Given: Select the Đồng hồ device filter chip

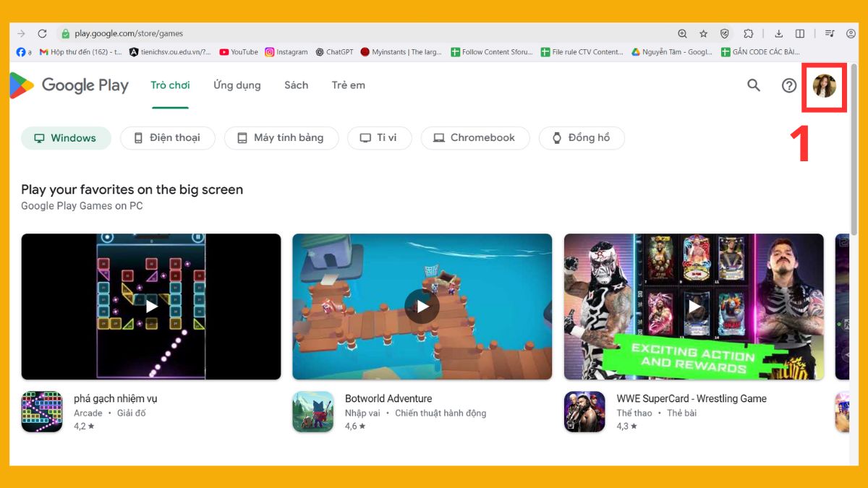Looking at the screenshot, I should [582, 138].
